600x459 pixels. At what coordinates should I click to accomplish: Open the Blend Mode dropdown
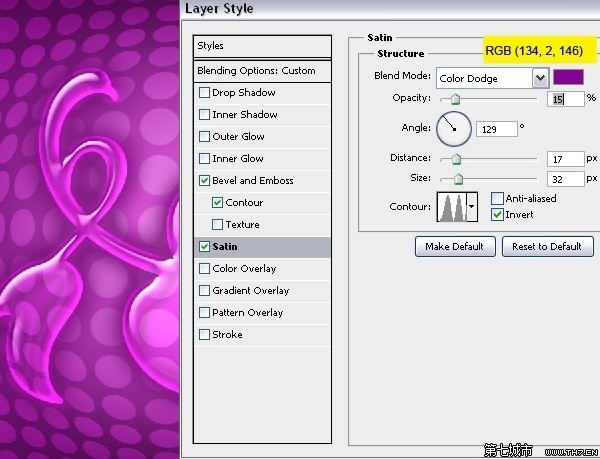(540, 78)
